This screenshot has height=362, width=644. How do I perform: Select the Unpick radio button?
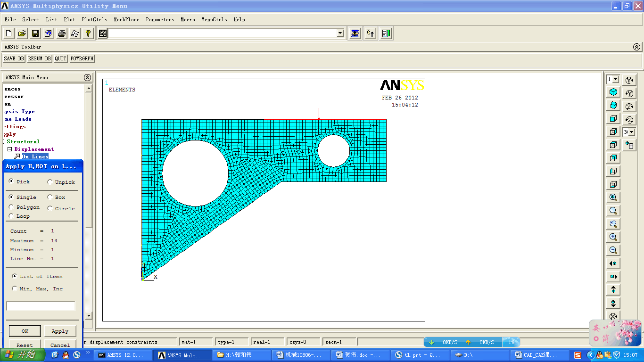[x=50, y=182]
